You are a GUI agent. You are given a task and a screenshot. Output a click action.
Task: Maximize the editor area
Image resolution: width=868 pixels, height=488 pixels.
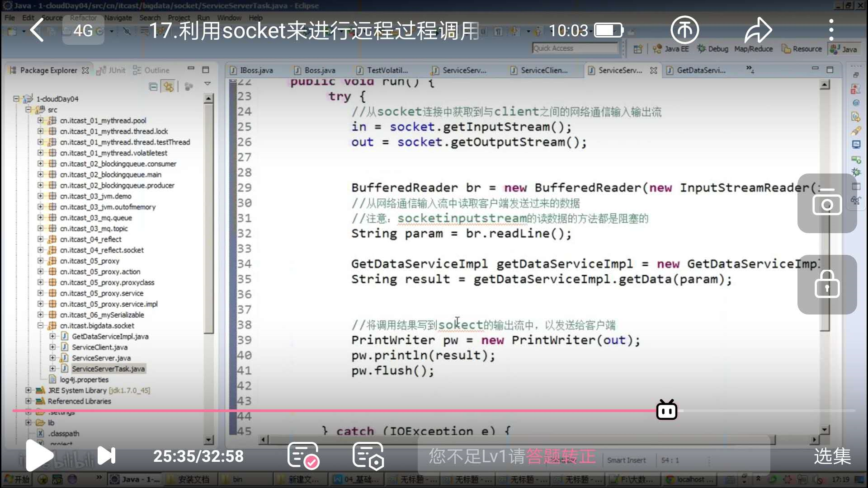tap(830, 70)
